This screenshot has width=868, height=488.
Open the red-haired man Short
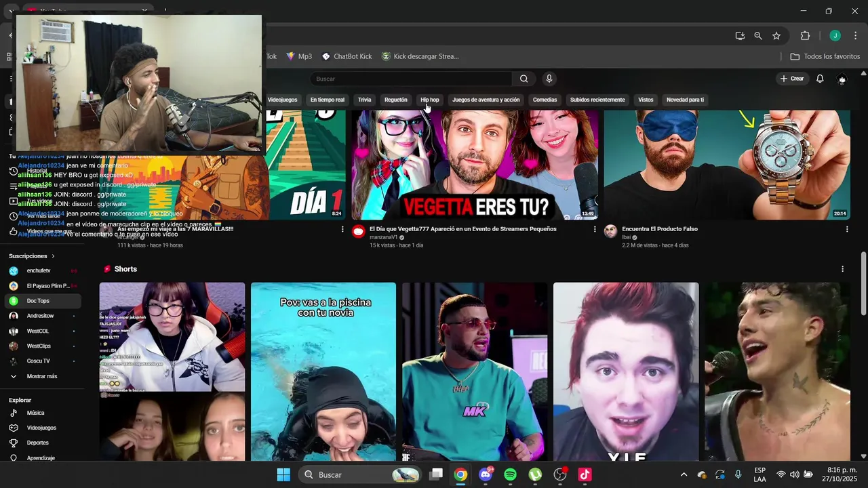click(x=626, y=371)
